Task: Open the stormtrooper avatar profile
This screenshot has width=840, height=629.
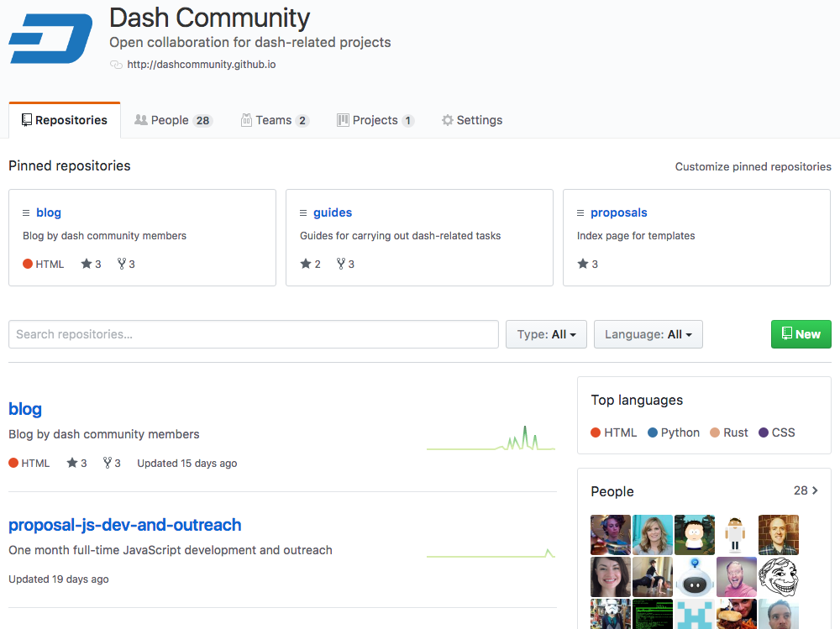Action: (x=611, y=614)
